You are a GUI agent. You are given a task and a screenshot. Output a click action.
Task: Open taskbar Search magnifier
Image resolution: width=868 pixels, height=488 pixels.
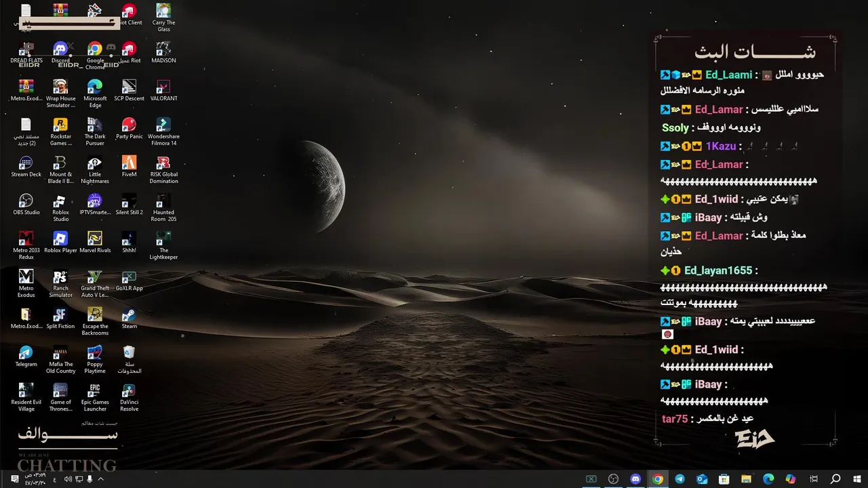point(835,479)
